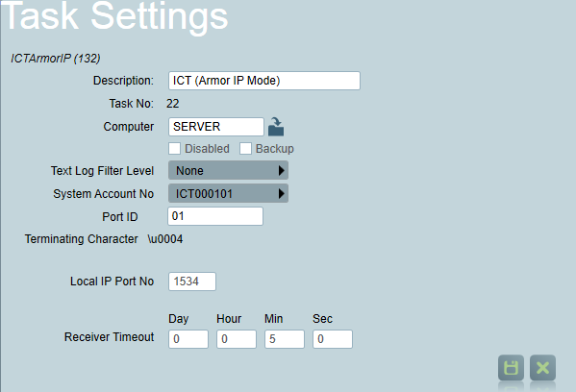Click into the Port ID field

pyautogui.click(x=215, y=216)
